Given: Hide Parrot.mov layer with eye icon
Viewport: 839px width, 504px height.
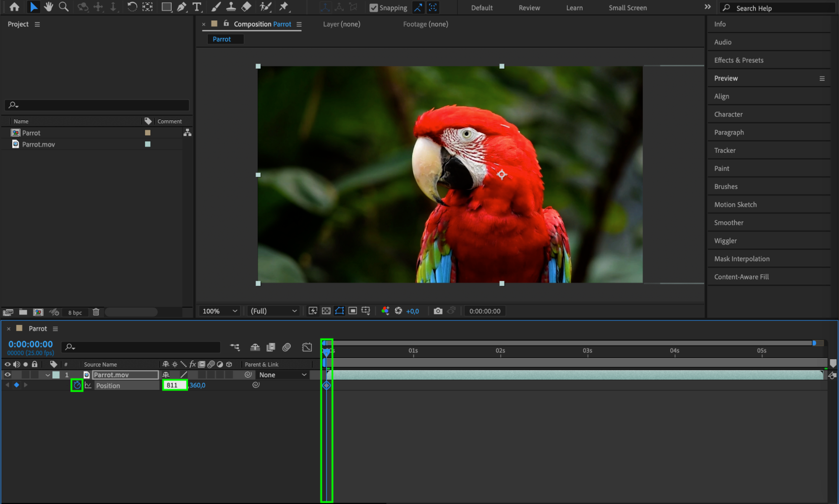Looking at the screenshot, I should tap(8, 375).
